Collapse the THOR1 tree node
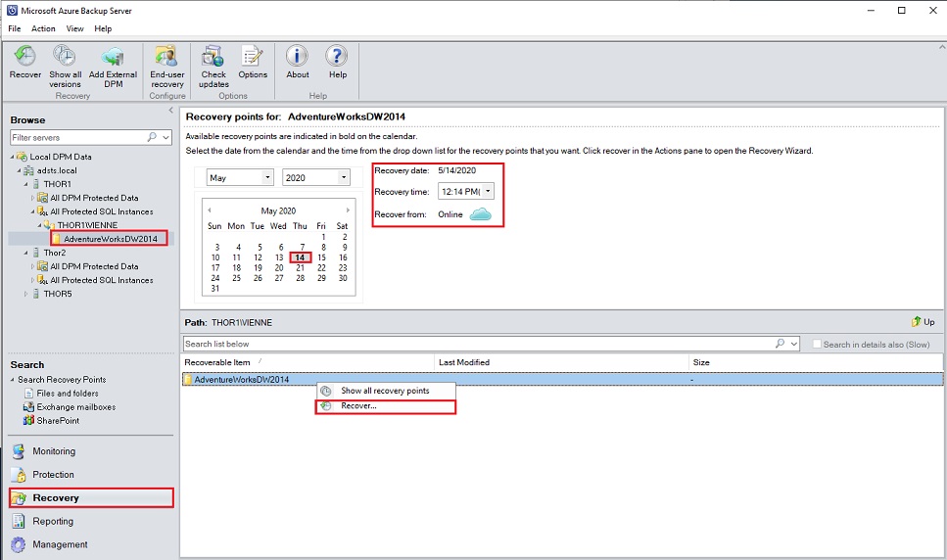Viewport: 947px width, 560px height. (26, 184)
